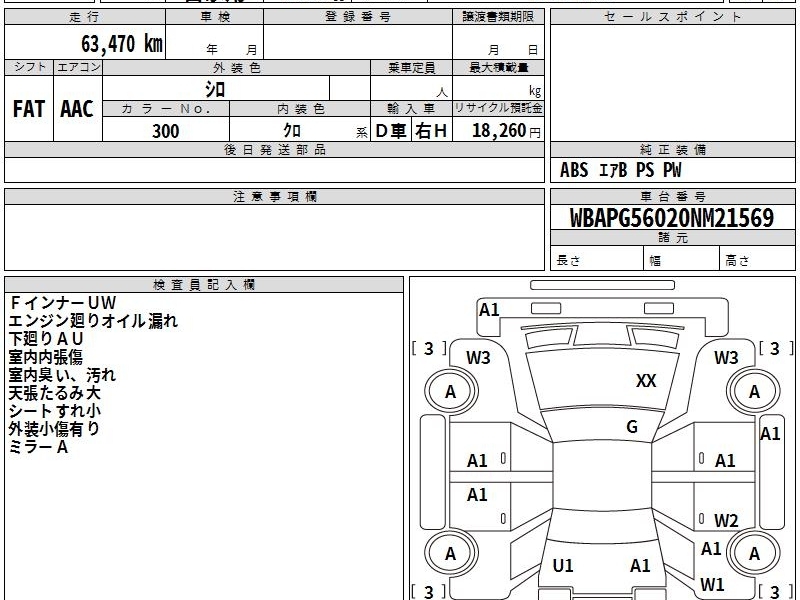Click the セールスポイント header
The width and height of the screenshot is (800, 600).
click(x=672, y=17)
